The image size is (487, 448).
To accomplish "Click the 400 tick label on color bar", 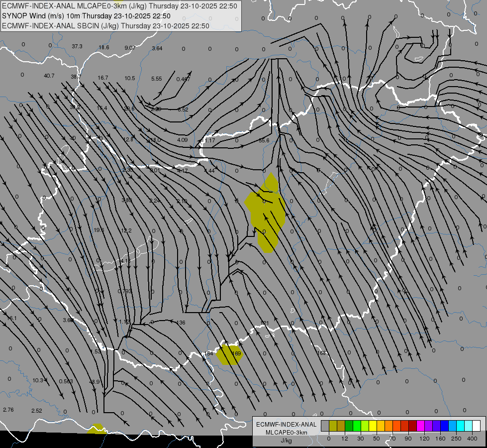I will tap(472, 439).
